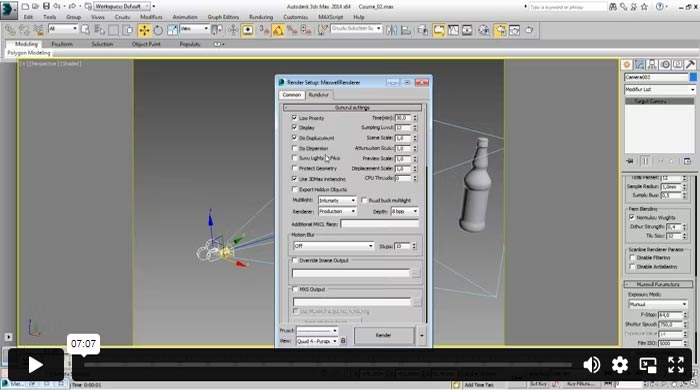Click the video progress bar
This screenshot has width=700, height=390.
(x=327, y=365)
